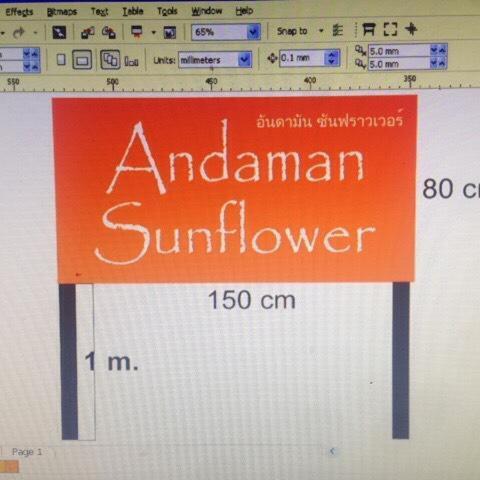480x480 pixels.
Task: Select the 1 m. height label
Action: tap(111, 362)
